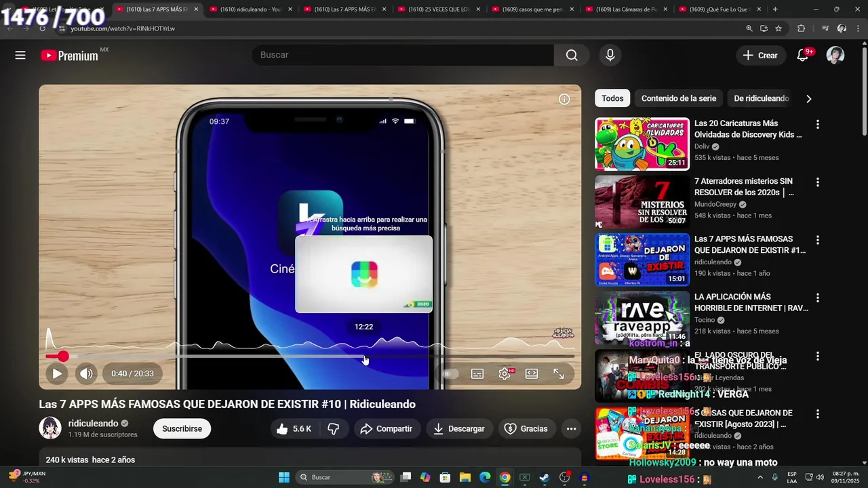The height and width of the screenshot is (488, 868).
Task: Start voice search with microphone icon
Action: pyautogui.click(x=610, y=55)
